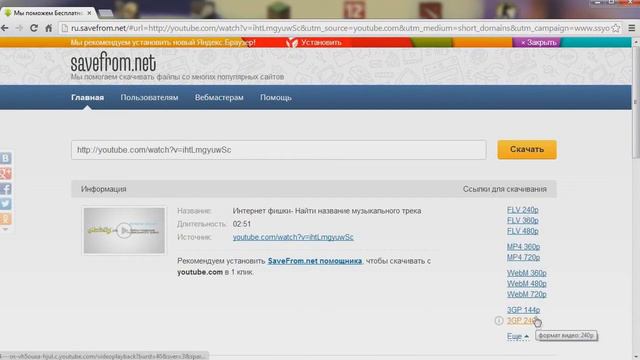
Task: Open the Chrome menu hamburger icon
Action: 631,28
